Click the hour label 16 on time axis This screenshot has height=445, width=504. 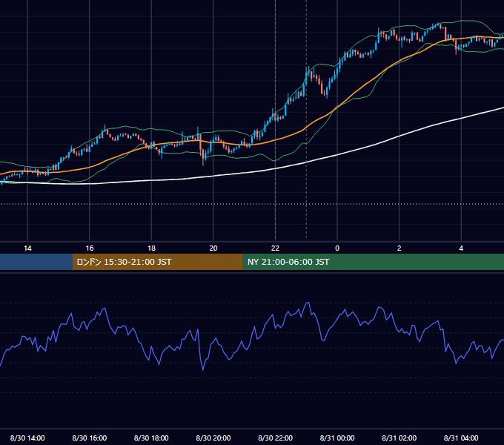(x=90, y=248)
